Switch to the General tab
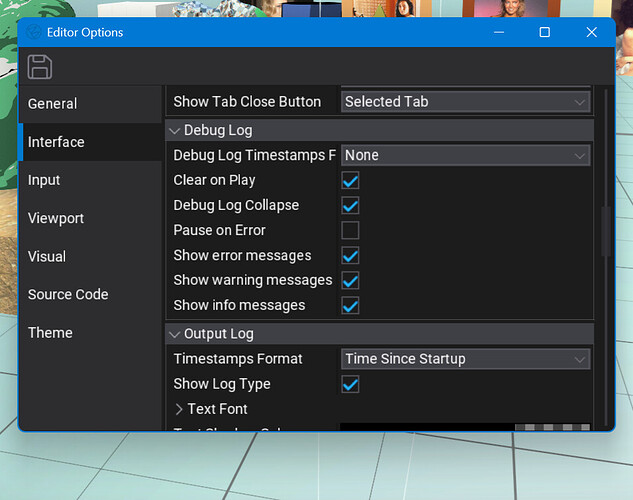The image size is (633, 500). 53,104
